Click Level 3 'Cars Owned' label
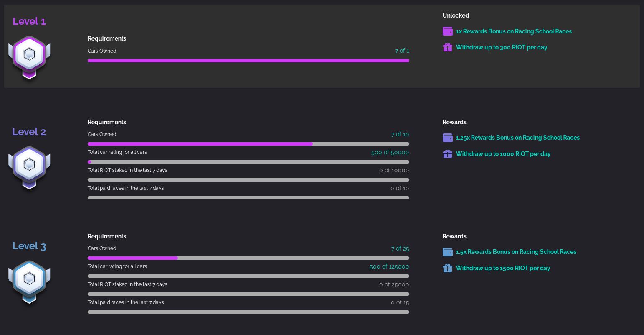The width and height of the screenshot is (644, 335). pyautogui.click(x=102, y=248)
